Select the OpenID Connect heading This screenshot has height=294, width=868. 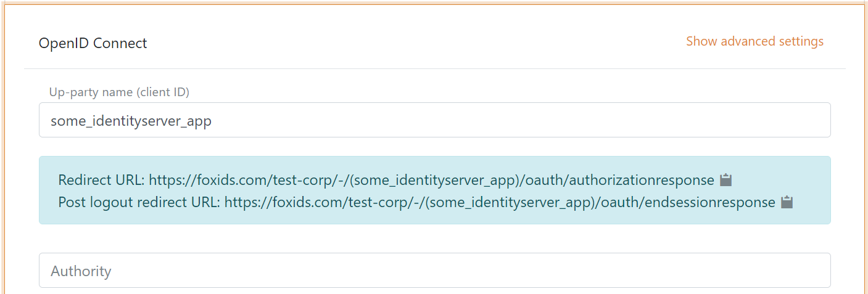click(x=93, y=43)
